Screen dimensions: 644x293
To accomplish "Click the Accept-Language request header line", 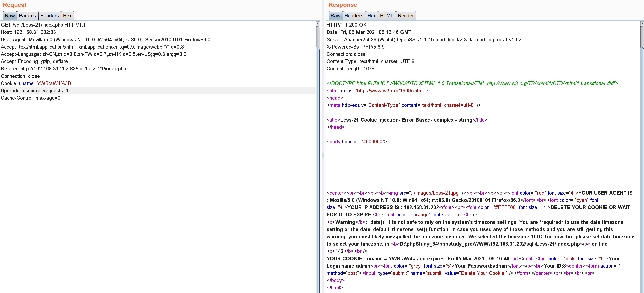I will click(x=94, y=54).
